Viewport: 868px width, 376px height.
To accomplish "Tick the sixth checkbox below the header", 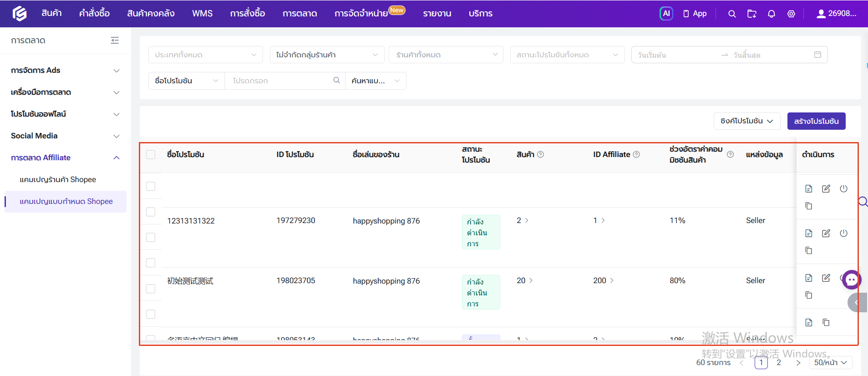I will [151, 314].
